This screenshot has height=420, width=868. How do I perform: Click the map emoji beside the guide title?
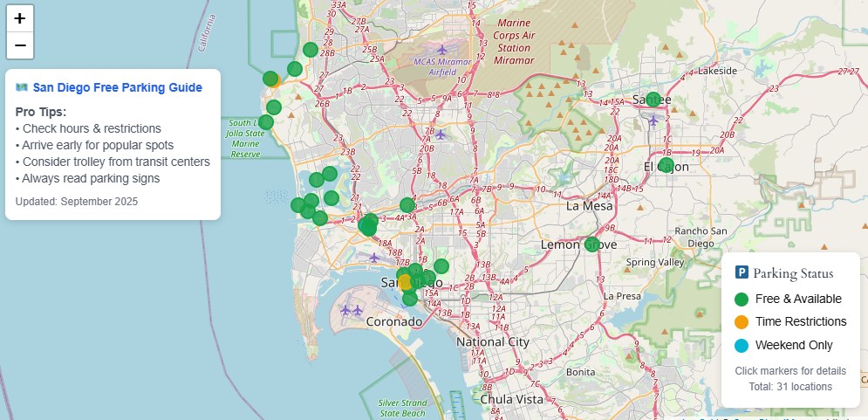point(22,87)
